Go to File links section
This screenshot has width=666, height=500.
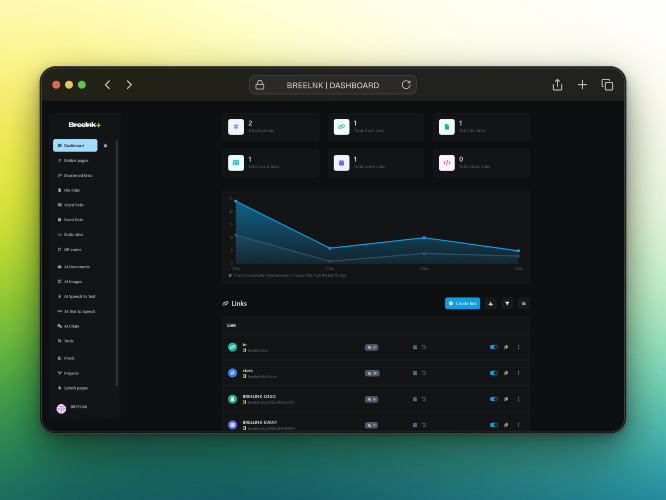(x=69, y=190)
